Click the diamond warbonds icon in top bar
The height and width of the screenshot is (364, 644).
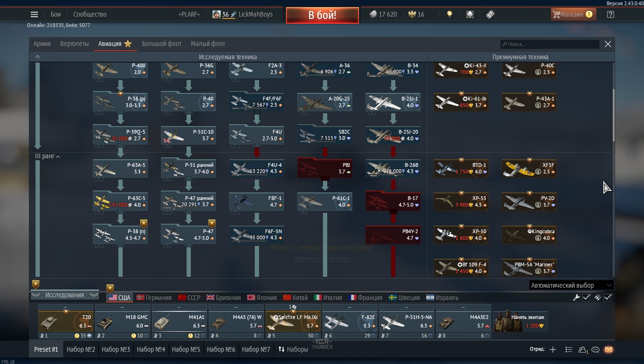[470, 14]
